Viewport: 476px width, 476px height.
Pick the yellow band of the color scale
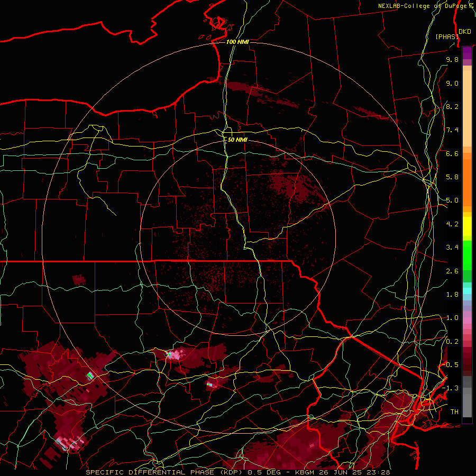467,226
